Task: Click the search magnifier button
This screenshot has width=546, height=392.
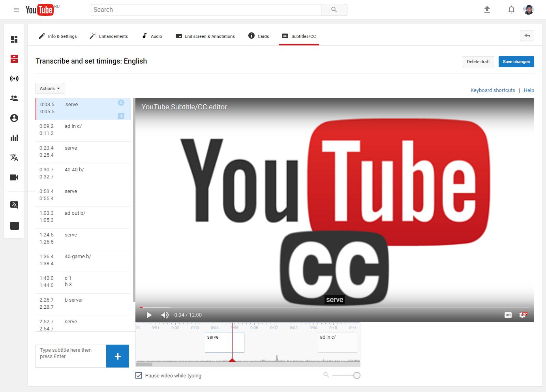Action: click(334, 10)
